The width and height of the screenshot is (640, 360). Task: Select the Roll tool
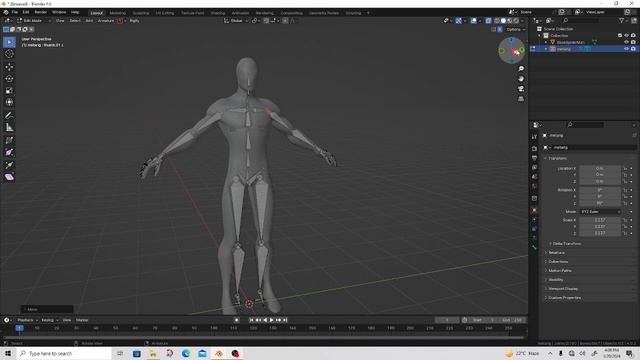click(9, 140)
